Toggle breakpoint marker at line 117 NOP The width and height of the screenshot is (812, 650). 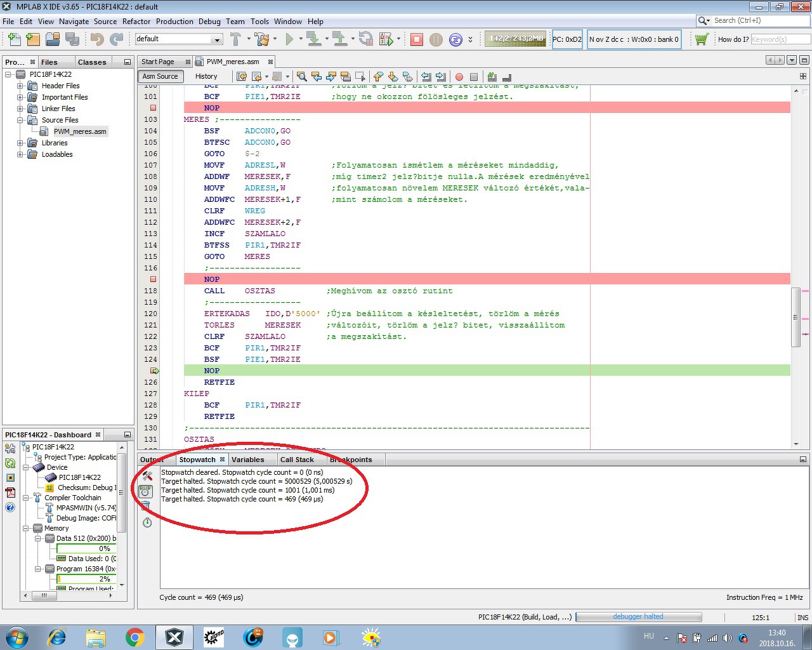click(x=153, y=279)
